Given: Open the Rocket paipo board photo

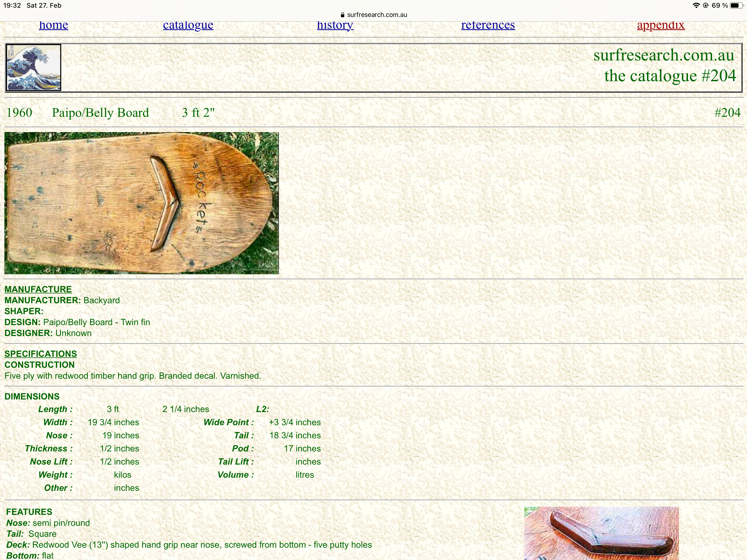Looking at the screenshot, I should 141,203.
